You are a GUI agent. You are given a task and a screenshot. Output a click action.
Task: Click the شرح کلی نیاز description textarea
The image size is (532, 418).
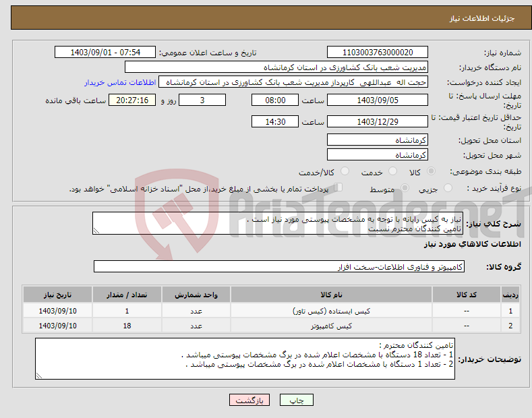278,223
